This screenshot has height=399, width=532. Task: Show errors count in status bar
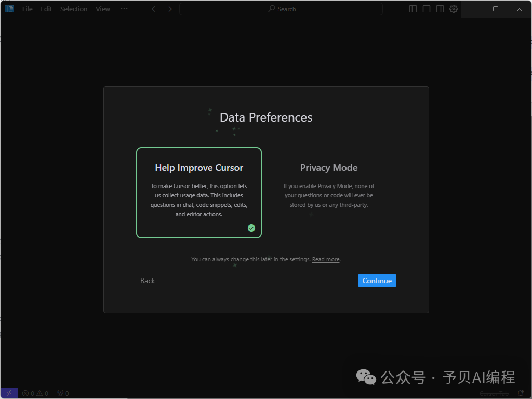(x=28, y=394)
